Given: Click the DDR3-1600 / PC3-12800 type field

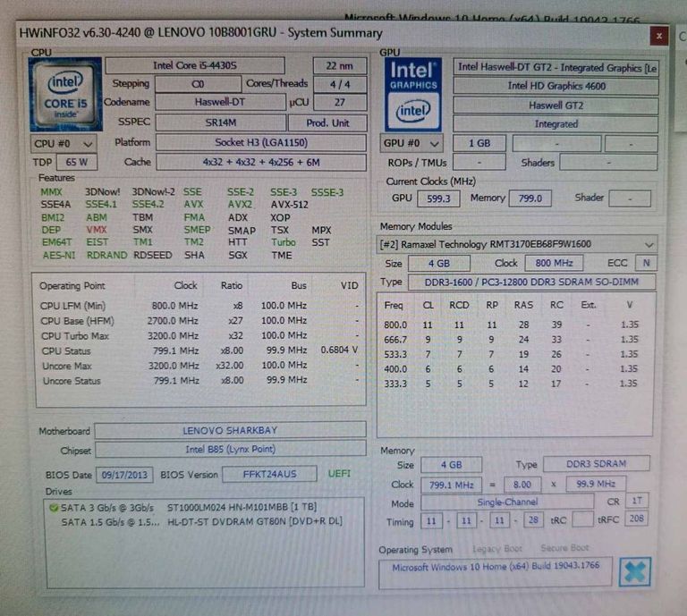Looking at the screenshot, I should [531, 282].
